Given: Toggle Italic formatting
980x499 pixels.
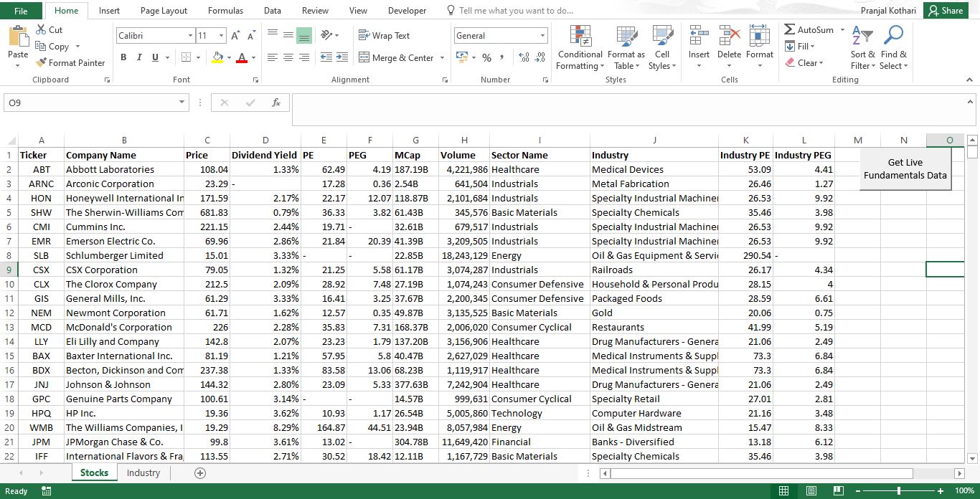Looking at the screenshot, I should (x=139, y=57).
